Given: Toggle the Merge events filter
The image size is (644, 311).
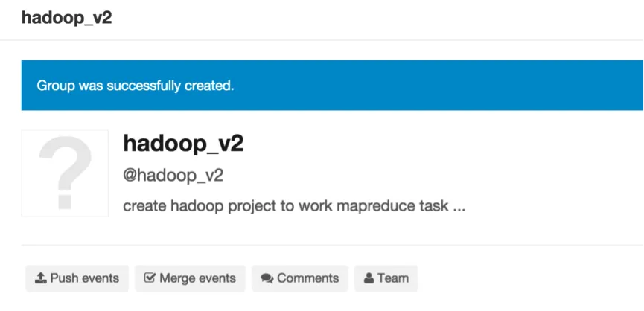Looking at the screenshot, I should coord(189,278).
